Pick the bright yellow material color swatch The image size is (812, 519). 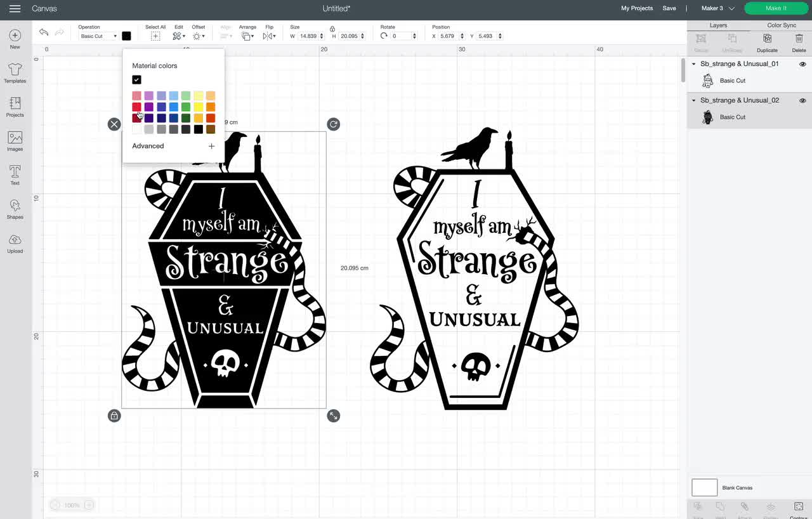click(x=198, y=107)
